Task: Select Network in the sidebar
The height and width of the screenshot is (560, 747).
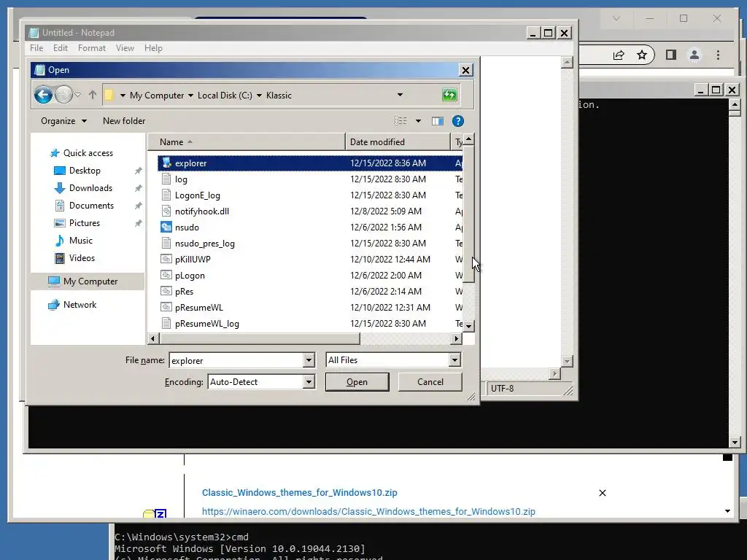Action: click(x=80, y=305)
